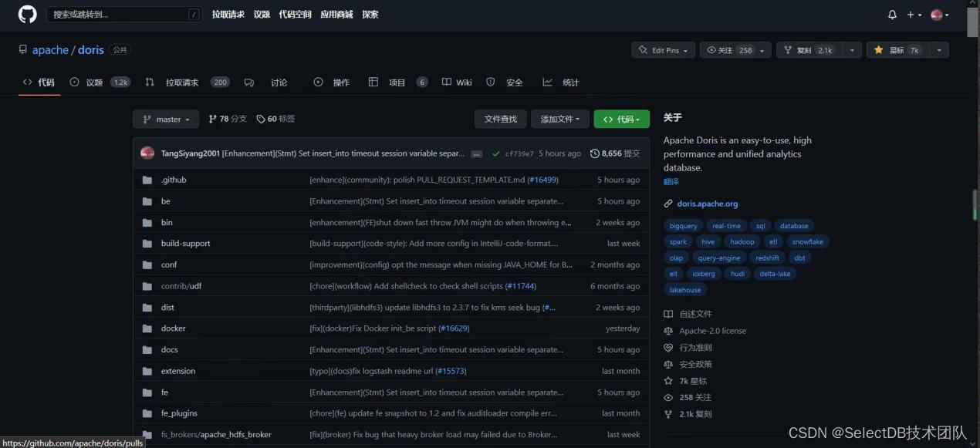
Task: Open the docker folder
Action: pos(173,328)
